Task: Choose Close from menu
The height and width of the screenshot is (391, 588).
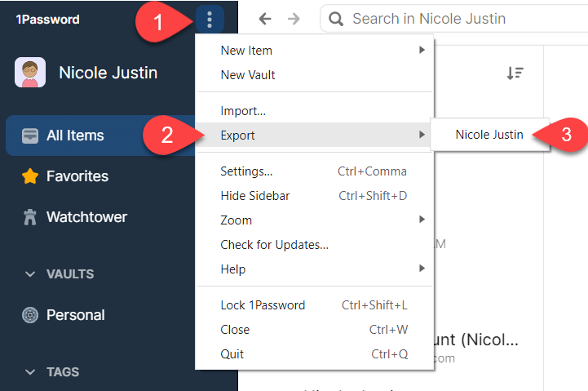Action: coord(315,330)
